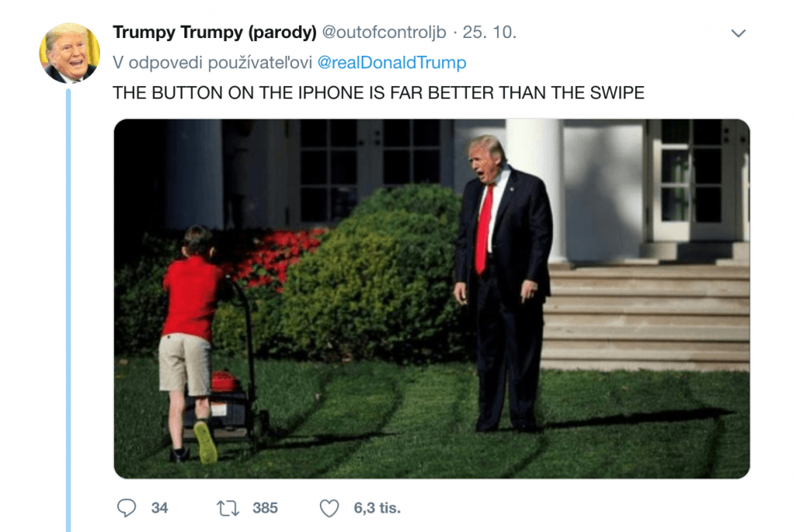The image size is (793, 532).
Task: Open the tweet's 25. 10. date permalink
Action: [x=489, y=32]
